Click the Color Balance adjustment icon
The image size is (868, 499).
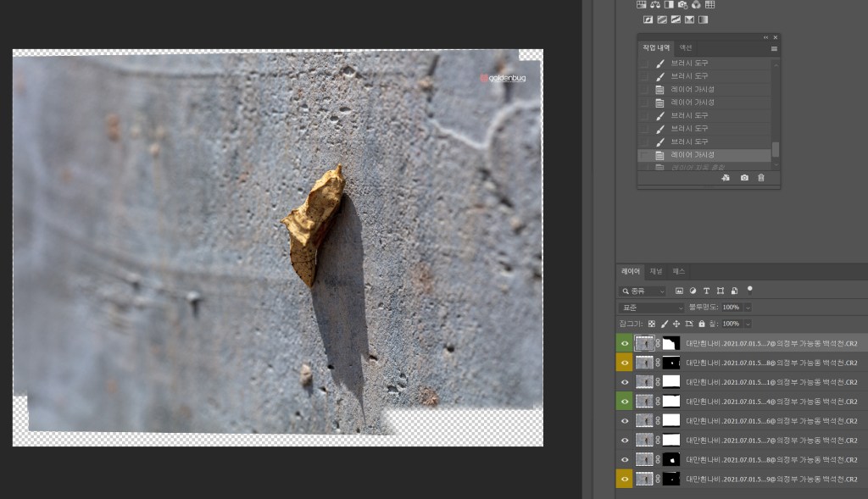click(655, 5)
